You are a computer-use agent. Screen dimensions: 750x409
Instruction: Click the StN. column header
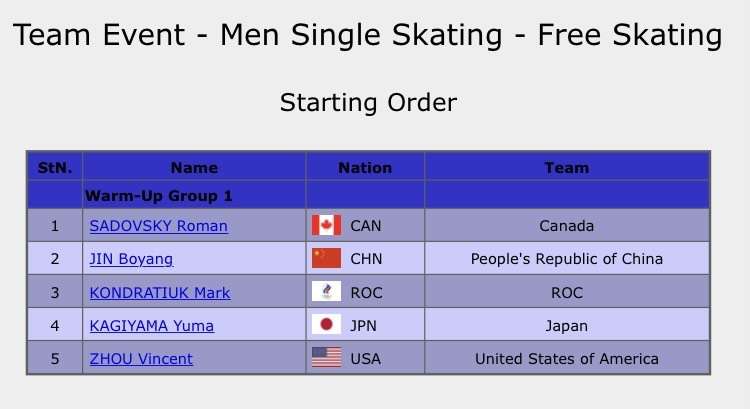55,167
